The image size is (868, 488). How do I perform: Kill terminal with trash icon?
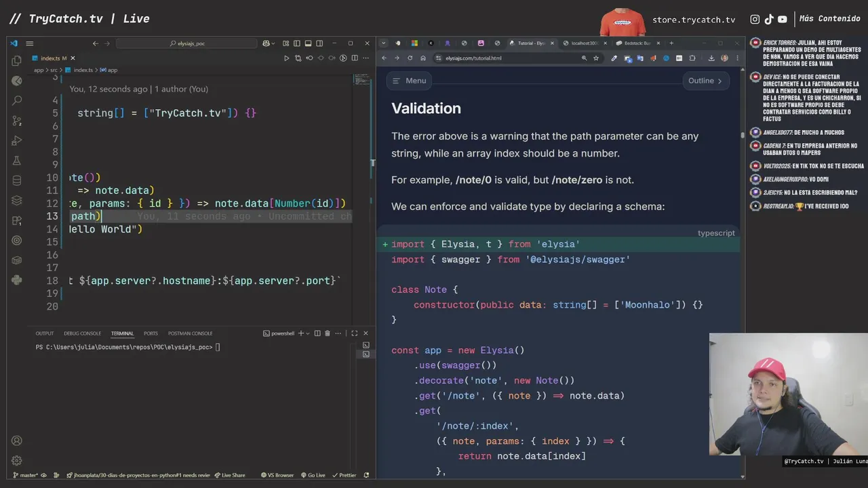point(328,333)
